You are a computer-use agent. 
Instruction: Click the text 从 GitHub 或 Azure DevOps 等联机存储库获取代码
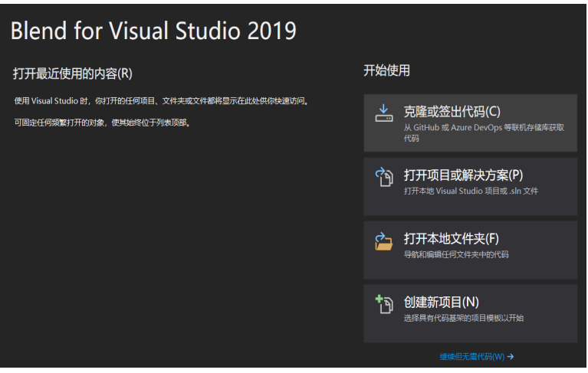pyautogui.click(x=484, y=133)
